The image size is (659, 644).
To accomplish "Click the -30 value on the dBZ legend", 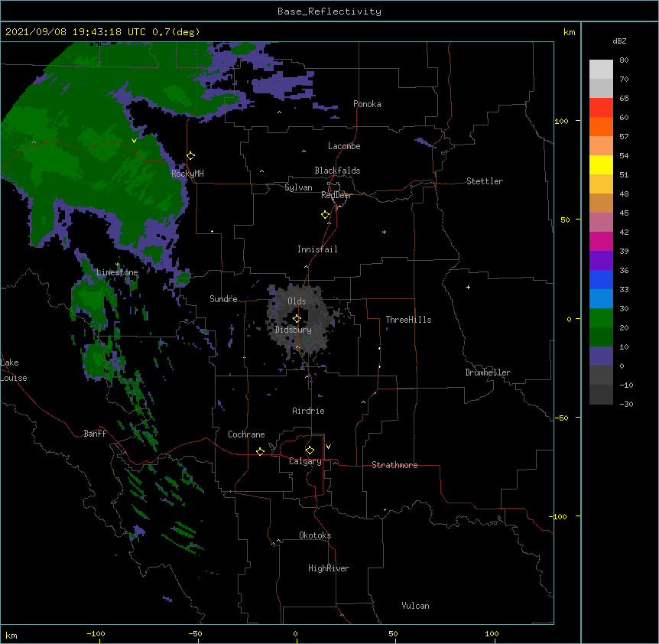I will 626,405.
